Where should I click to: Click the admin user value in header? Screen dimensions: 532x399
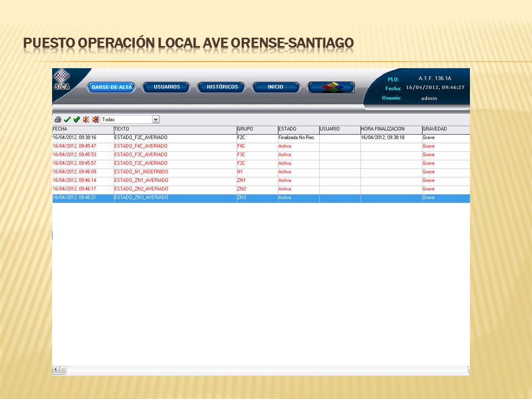coord(429,99)
